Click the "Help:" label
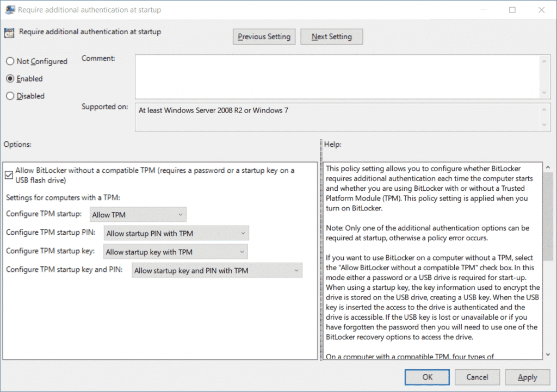This screenshot has width=557, height=392. [x=332, y=144]
